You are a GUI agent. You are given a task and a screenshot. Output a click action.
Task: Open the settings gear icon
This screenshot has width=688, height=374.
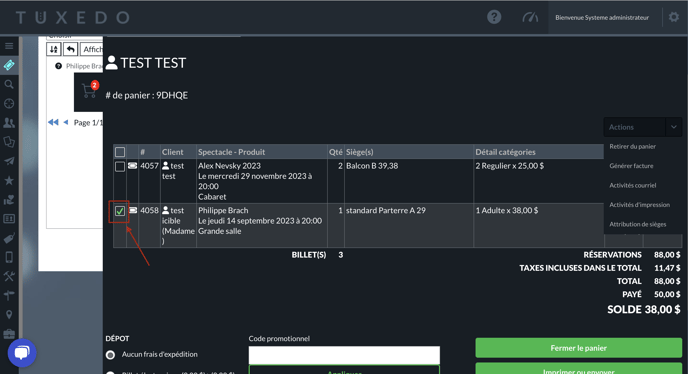point(674,17)
